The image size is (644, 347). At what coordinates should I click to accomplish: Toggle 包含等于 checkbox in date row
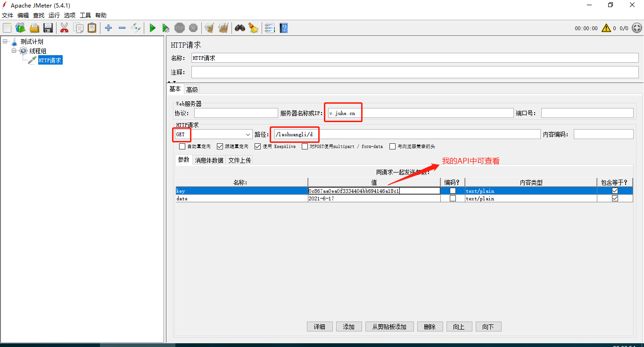[x=615, y=198]
